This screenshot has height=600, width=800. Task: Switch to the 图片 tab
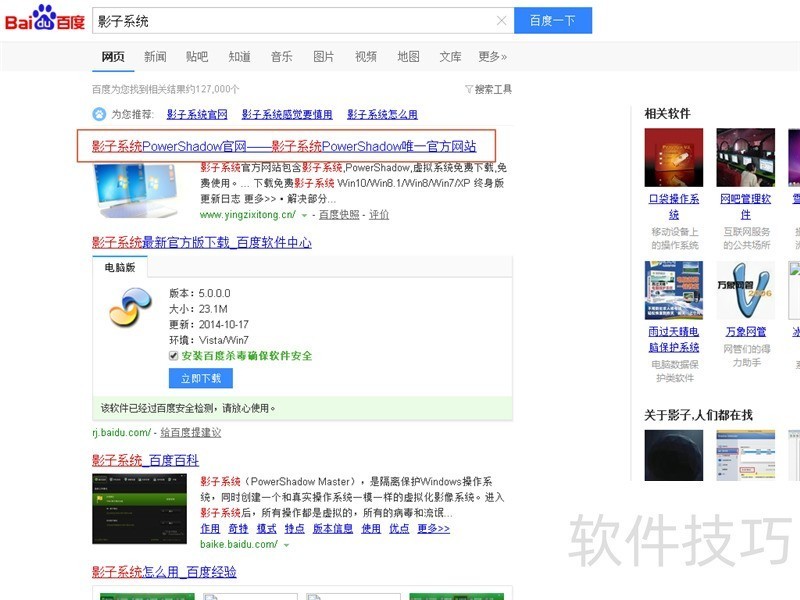coord(323,57)
